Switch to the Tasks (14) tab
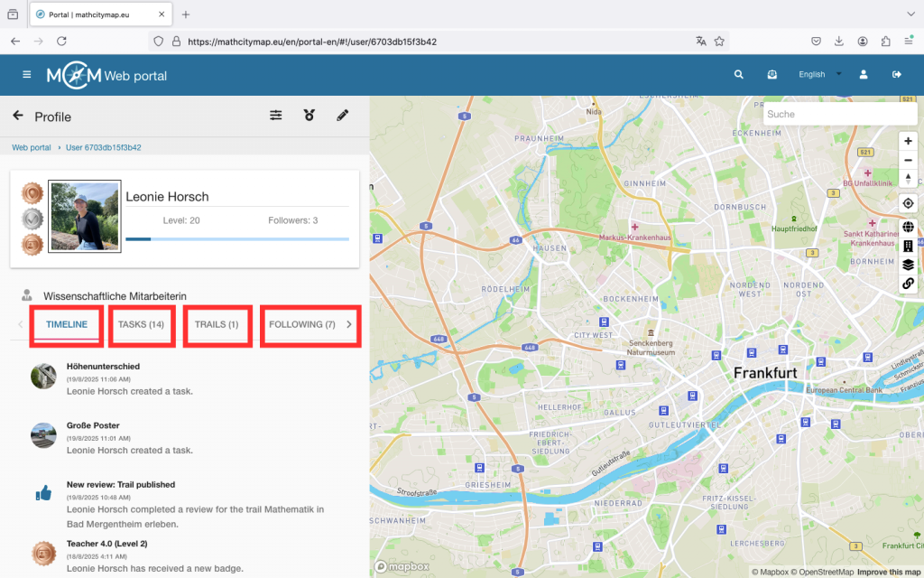924x578 pixels. [141, 324]
